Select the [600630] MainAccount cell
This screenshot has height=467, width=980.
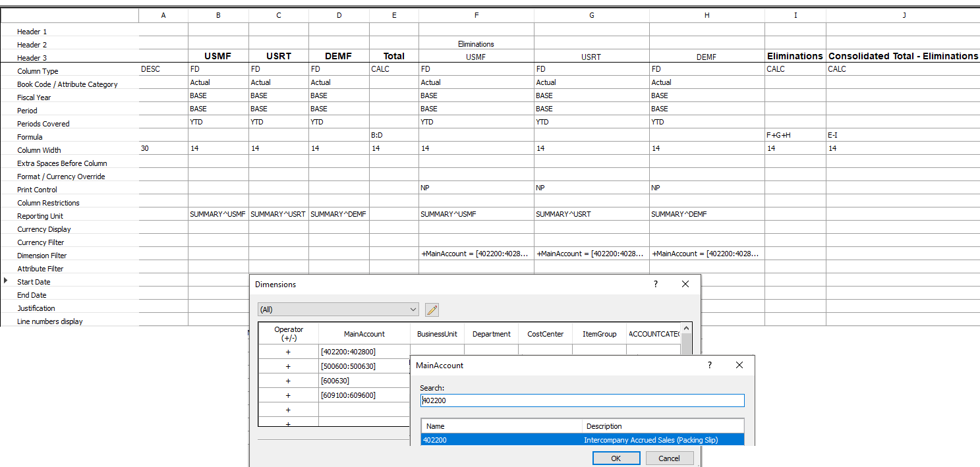pos(364,381)
